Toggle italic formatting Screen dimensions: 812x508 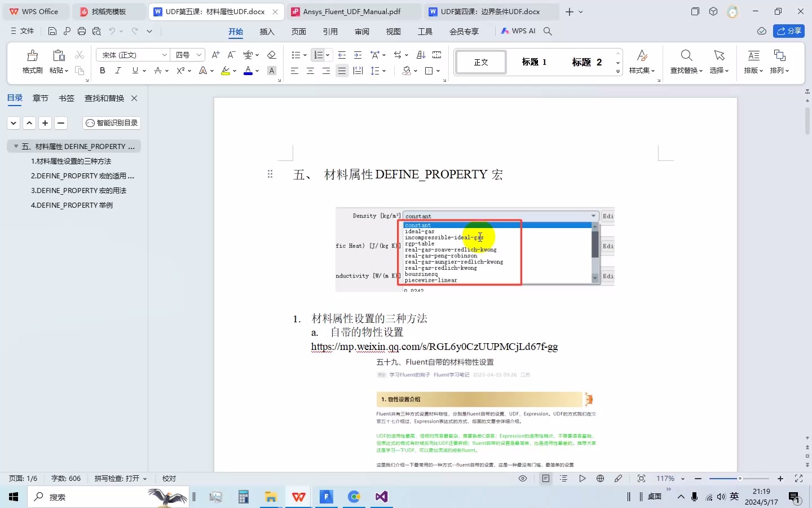118,71
